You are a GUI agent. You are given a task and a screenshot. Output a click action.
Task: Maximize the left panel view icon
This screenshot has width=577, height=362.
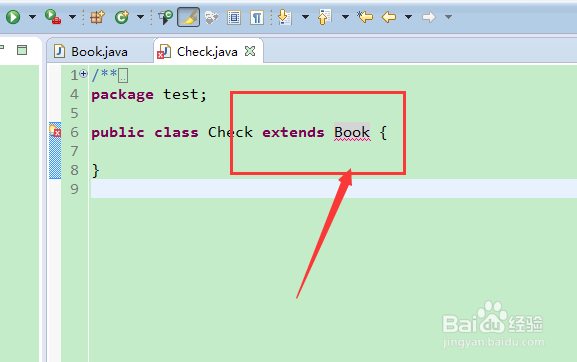pos(22,50)
